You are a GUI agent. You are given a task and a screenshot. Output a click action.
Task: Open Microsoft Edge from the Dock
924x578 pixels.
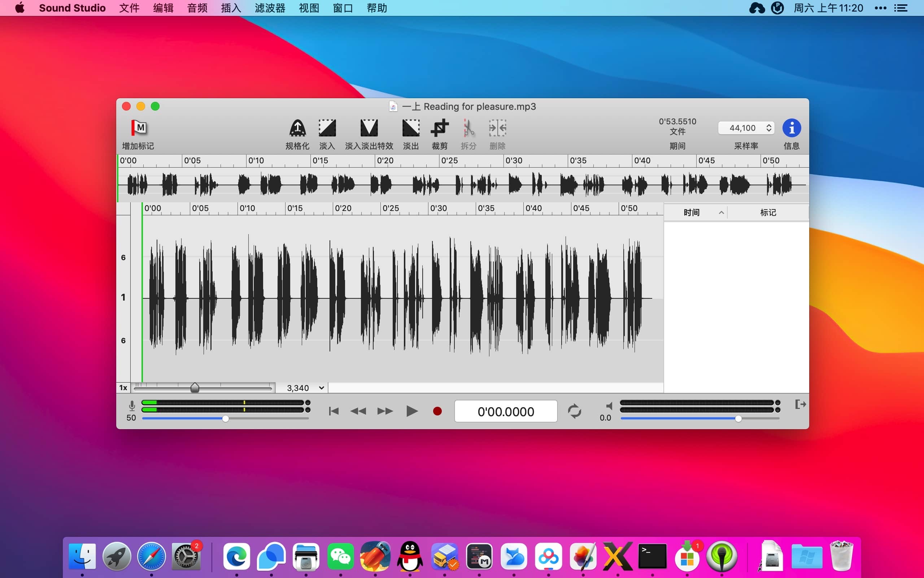tap(237, 556)
